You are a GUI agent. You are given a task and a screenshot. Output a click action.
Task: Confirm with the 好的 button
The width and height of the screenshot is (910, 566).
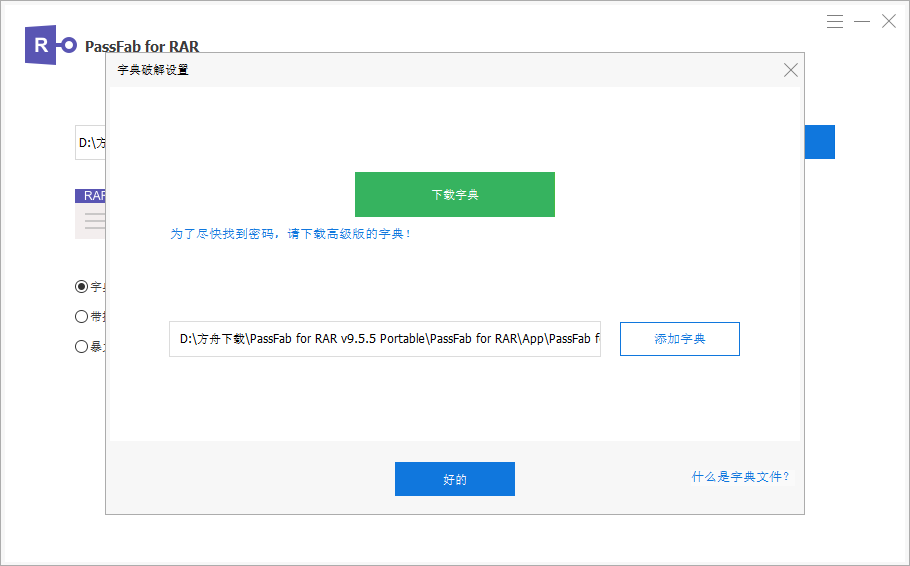click(454, 479)
